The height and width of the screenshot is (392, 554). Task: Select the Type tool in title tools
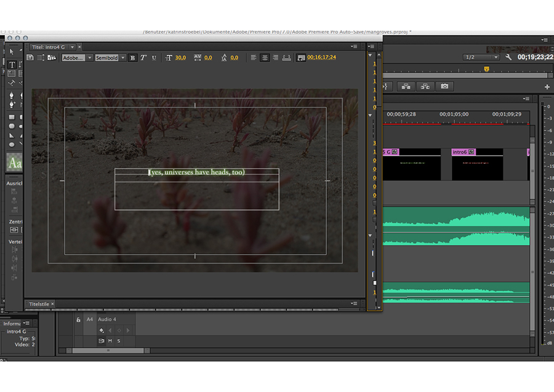click(12, 65)
